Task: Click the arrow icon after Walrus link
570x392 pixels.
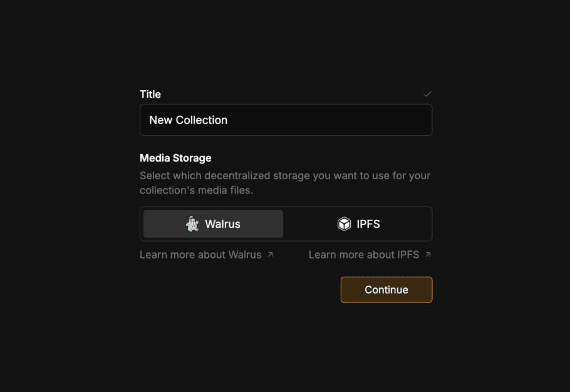Action: click(270, 255)
